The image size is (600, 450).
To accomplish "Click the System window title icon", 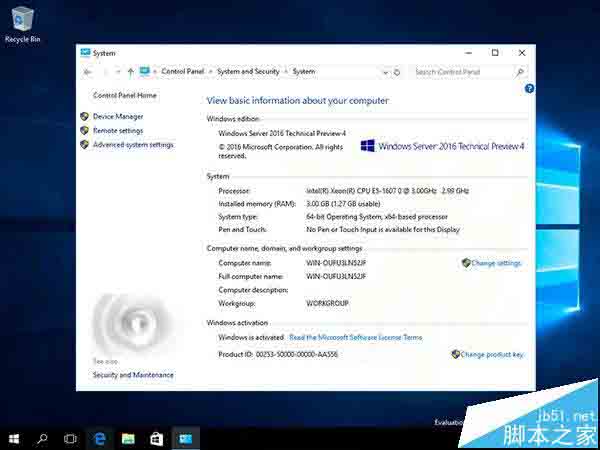I will (85, 52).
